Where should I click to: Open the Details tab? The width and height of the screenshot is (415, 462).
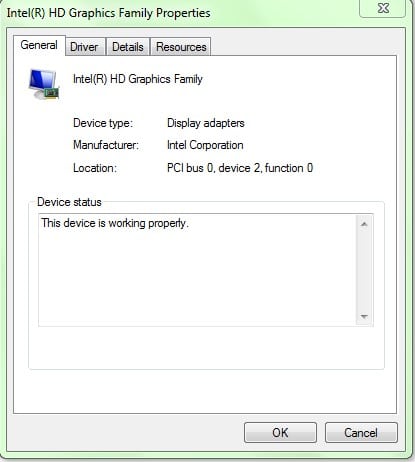coord(128,47)
